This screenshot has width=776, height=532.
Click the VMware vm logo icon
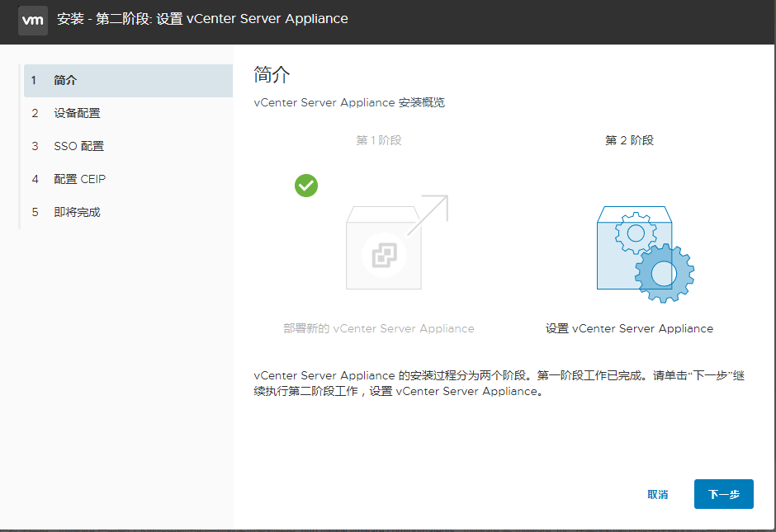coord(33,21)
